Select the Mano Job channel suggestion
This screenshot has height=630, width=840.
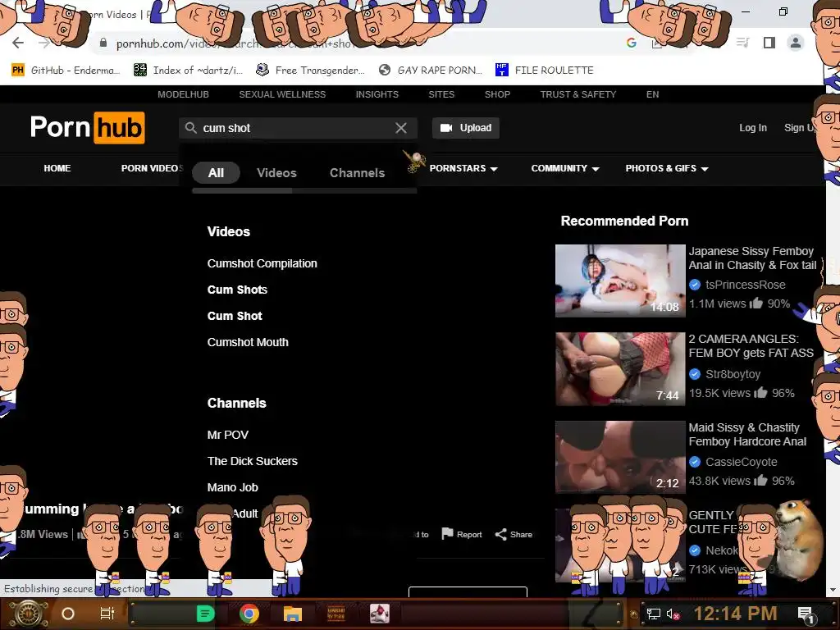(232, 487)
